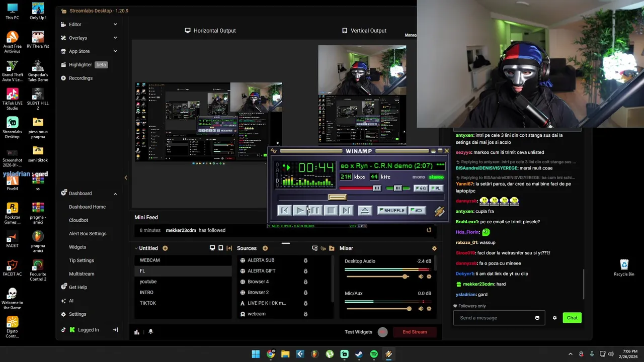The height and width of the screenshot is (362, 644).
Task: Toggle Winamp SHUFFLE
Action: tap(392, 211)
